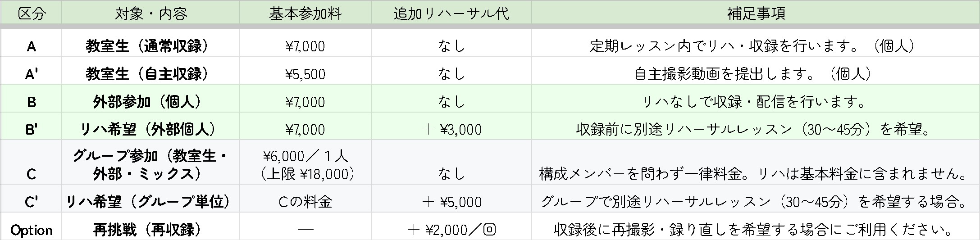Screen dimensions: 980x240
Task: Select the Option row label cell
Action: coord(31,230)
